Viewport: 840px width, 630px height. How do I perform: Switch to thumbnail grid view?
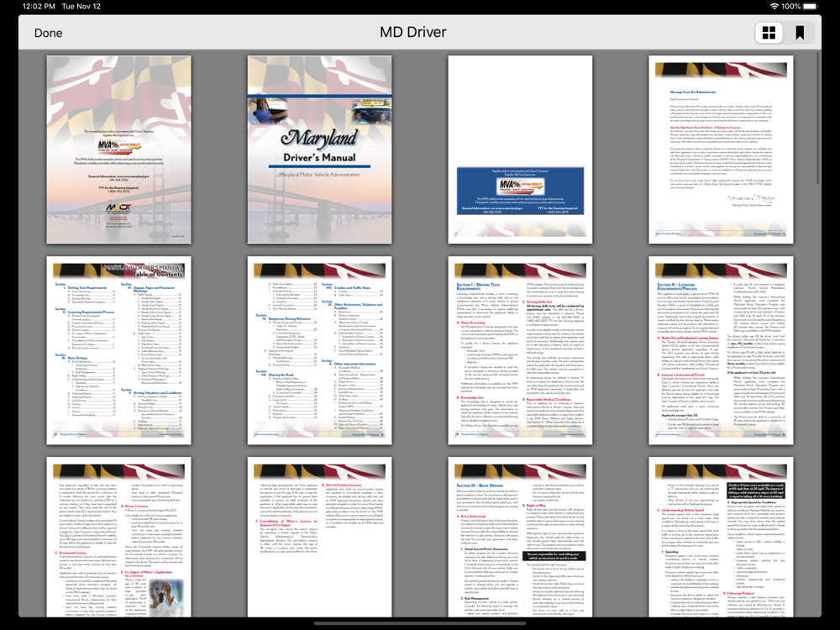click(769, 33)
